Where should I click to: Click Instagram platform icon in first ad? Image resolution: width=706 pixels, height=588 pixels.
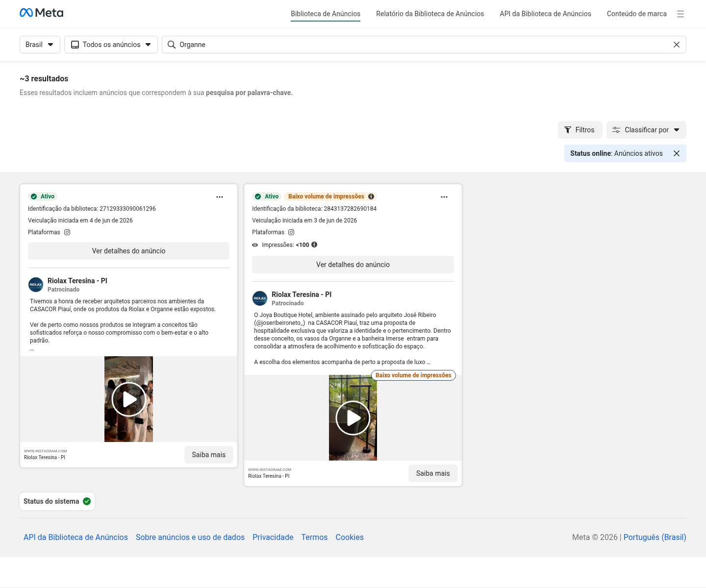tap(67, 232)
